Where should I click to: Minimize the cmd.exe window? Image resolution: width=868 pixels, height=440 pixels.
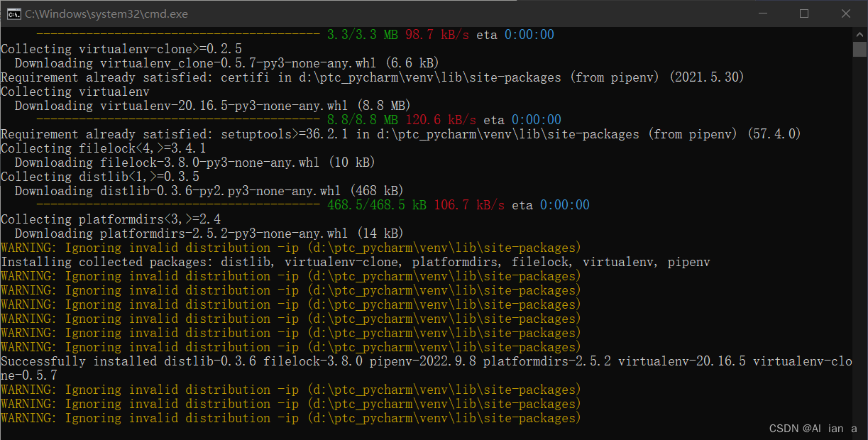point(762,13)
